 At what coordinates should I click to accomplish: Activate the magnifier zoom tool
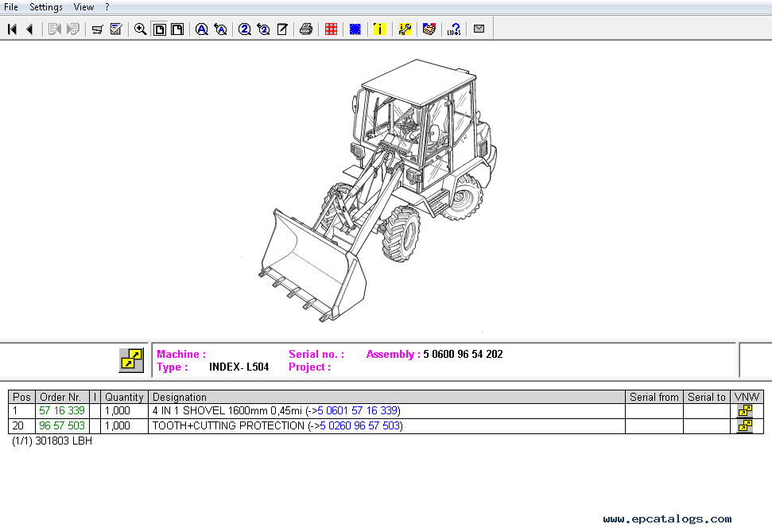pyautogui.click(x=140, y=29)
